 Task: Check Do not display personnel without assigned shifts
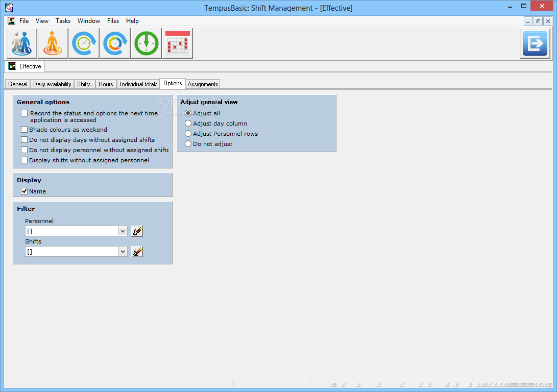point(24,150)
